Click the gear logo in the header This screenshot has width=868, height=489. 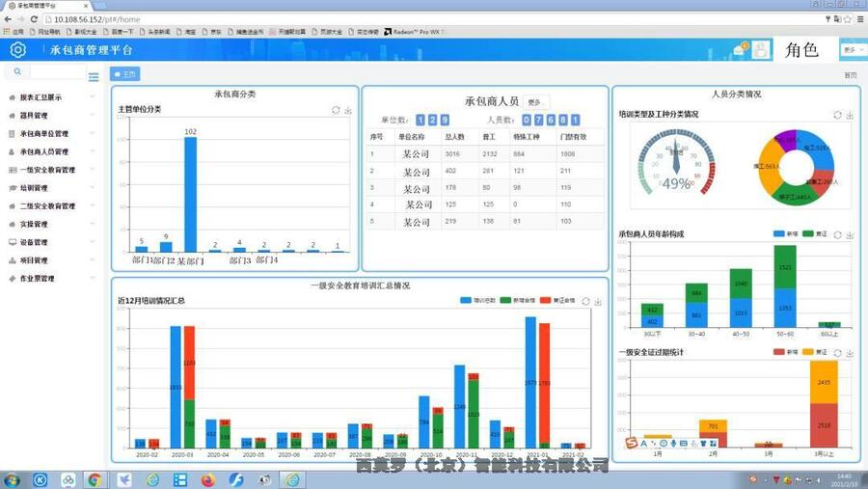point(17,50)
